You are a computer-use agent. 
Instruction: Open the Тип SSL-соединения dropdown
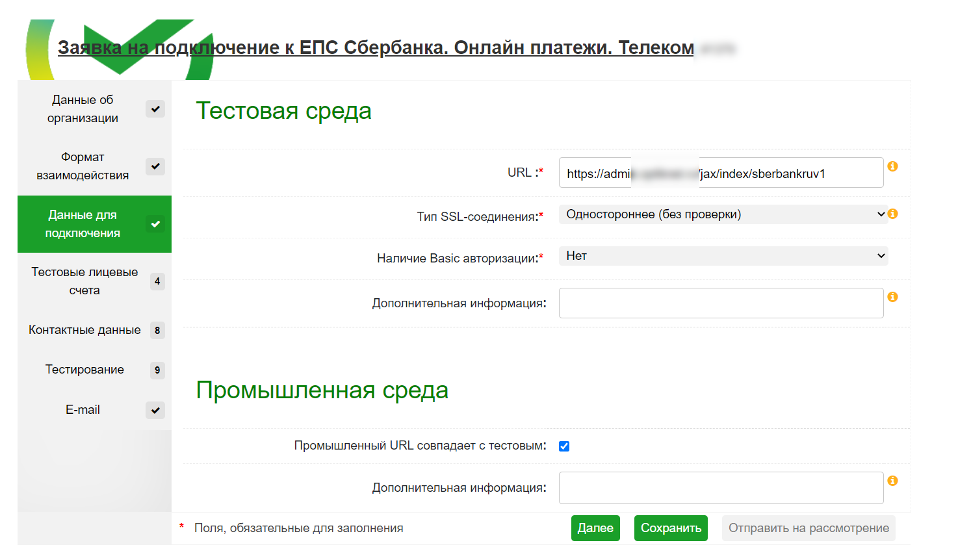(723, 214)
